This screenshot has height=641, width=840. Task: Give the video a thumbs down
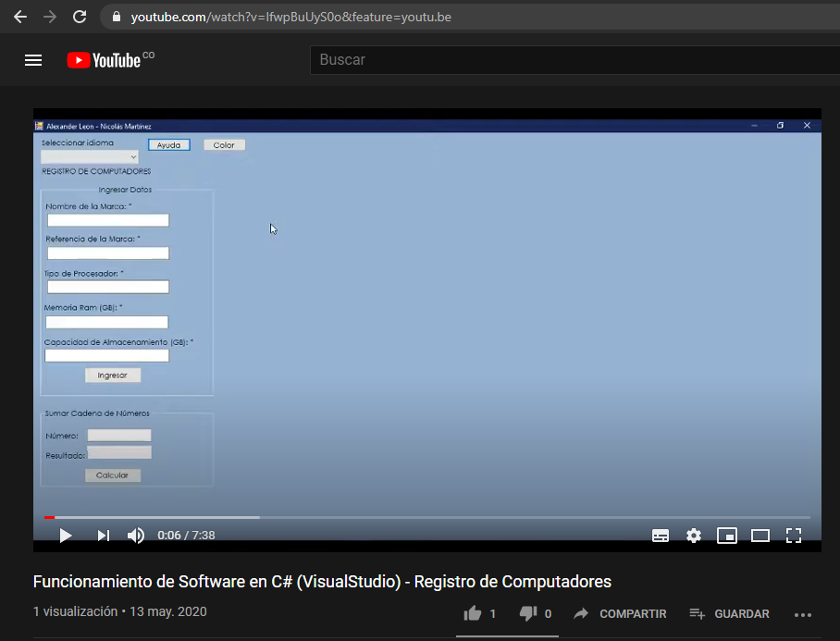(527, 612)
